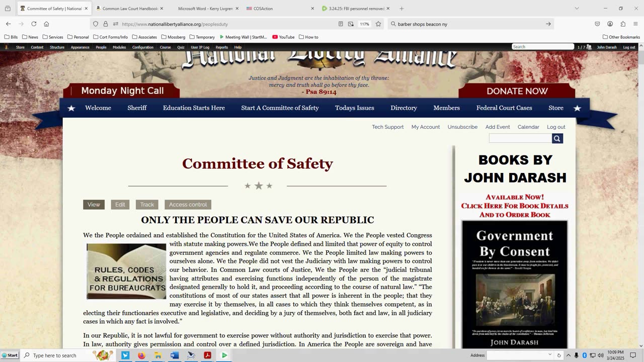Image resolution: width=644 pixels, height=362 pixels.
Task: Open the Cort Forms/Info bookmark folder
Action: pos(110,37)
